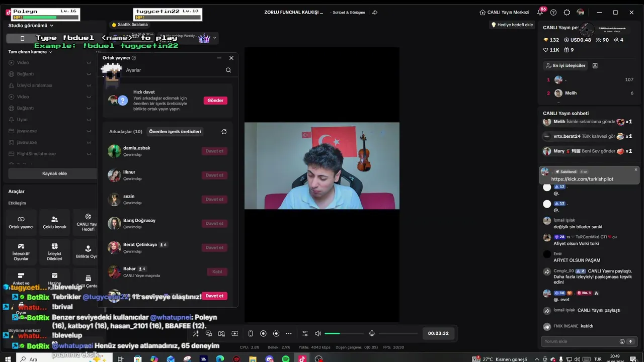644x362 pixels.
Task: Click the record button in bottom toolbar
Action: tap(263, 333)
